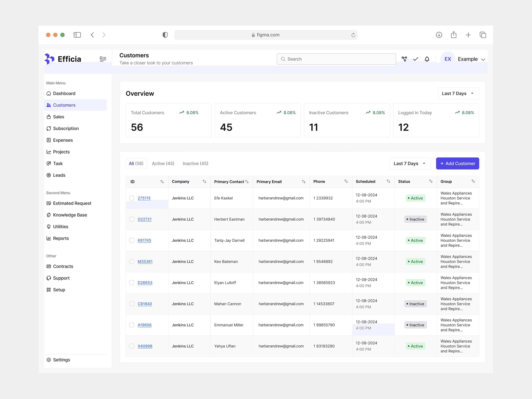Viewport: 532px width, 399px height.
Task: Switch to the Active (45) tab
Action: click(x=163, y=164)
